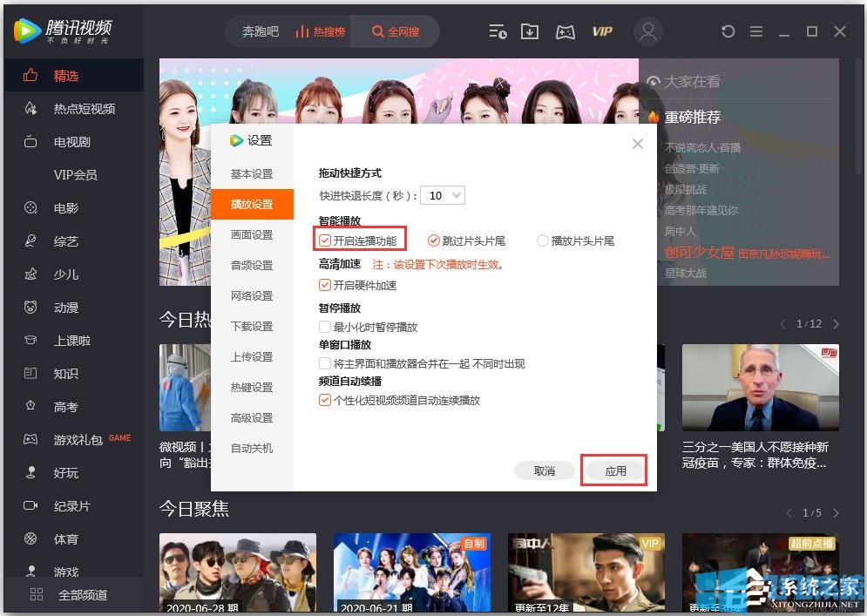The width and height of the screenshot is (867, 616).
Task: Open the download manager icon in the top bar
Action: [530, 31]
